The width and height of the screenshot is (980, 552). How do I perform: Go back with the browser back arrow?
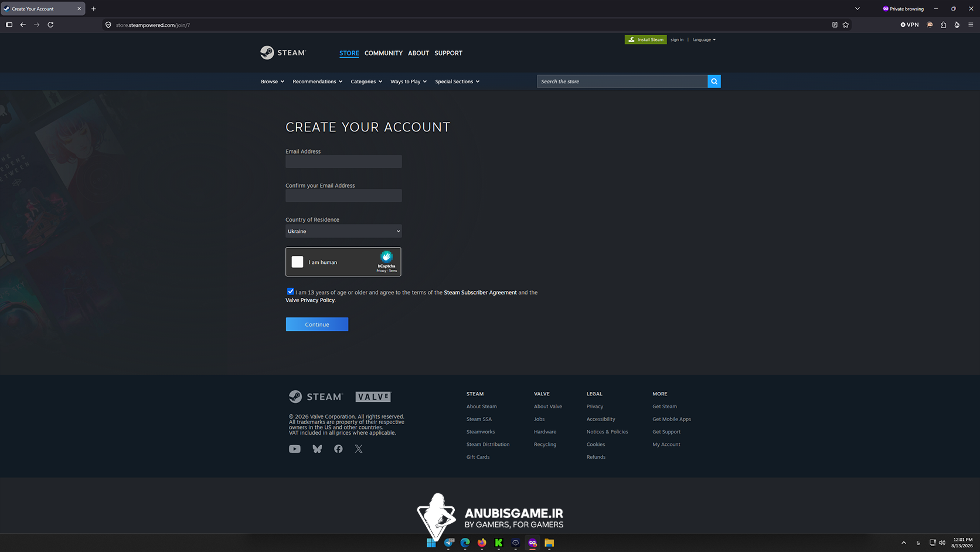click(23, 25)
